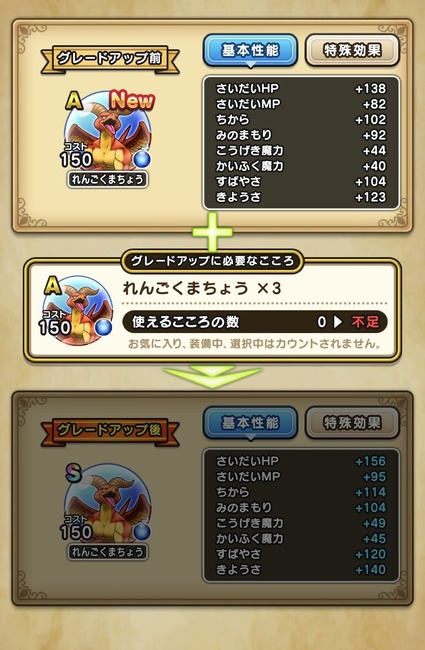Tap the red 不足 status label

[x=365, y=322]
